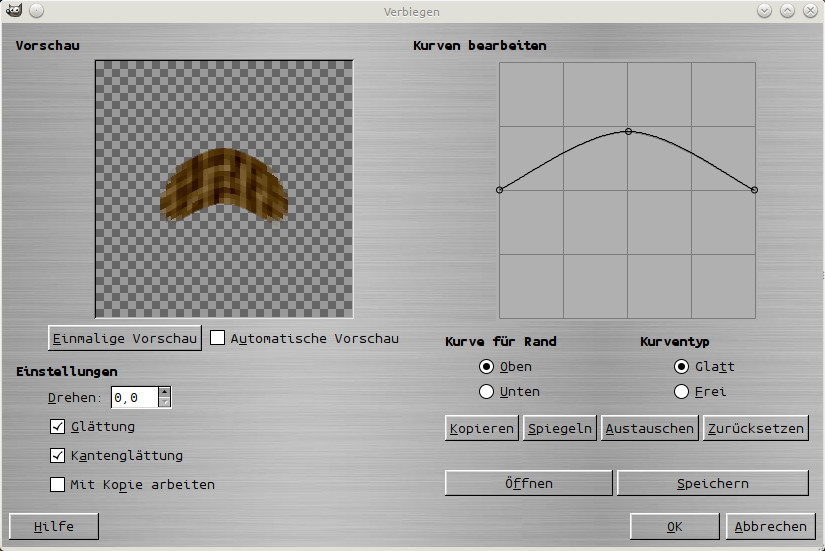Click the GIMP icon in title bar
Viewport: 825px width, 551px height.
coord(13,11)
